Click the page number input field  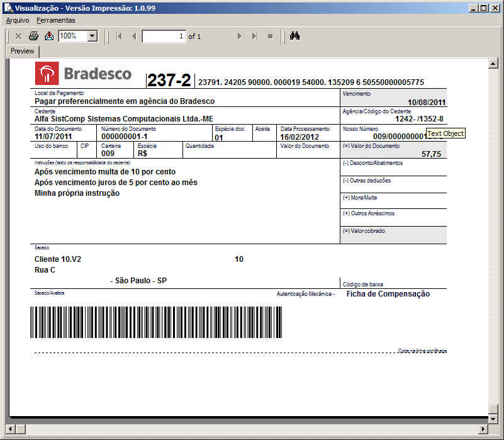click(x=164, y=37)
